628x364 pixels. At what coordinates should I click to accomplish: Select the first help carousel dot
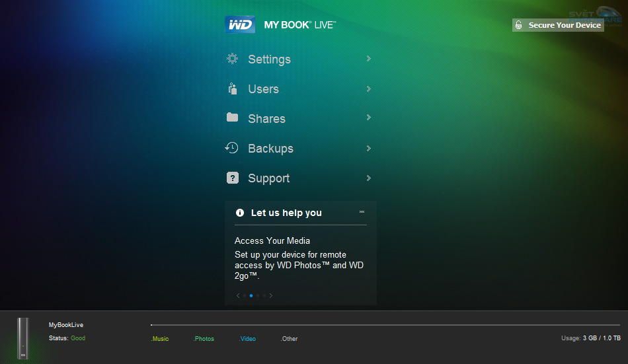click(245, 296)
